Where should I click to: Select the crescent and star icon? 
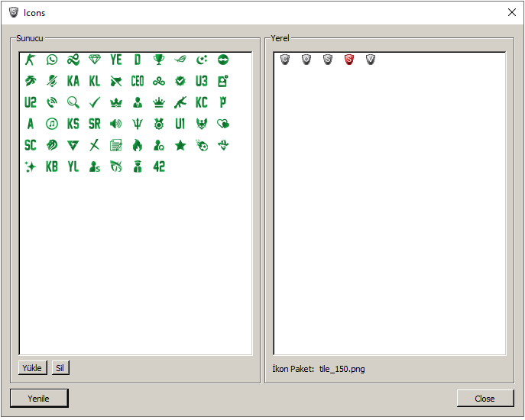point(202,60)
